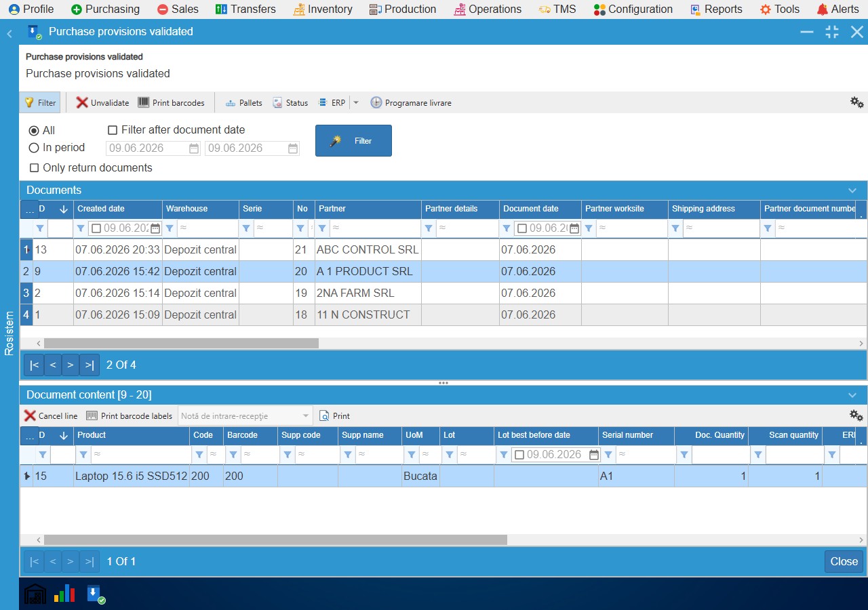
Task: Open the Notă de intrare-recepție dropdown
Action: [x=306, y=415]
